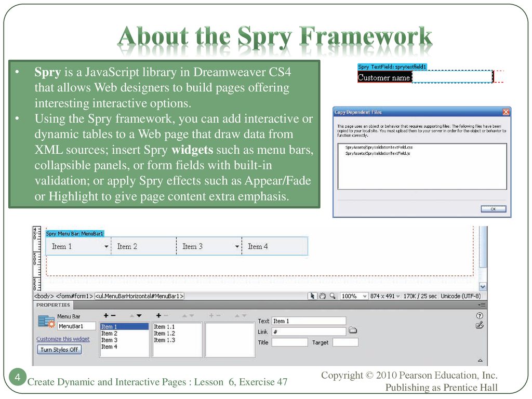Click the Target input field
Image resolution: width=532 pixels, height=399 pixels.
[x=345, y=342]
